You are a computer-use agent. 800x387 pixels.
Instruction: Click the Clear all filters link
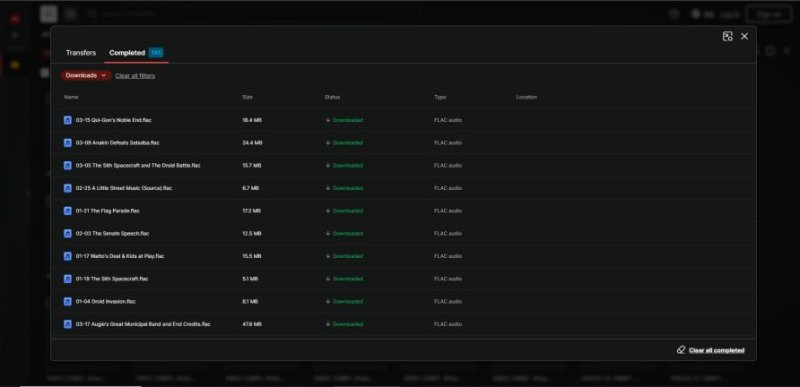[x=135, y=75]
